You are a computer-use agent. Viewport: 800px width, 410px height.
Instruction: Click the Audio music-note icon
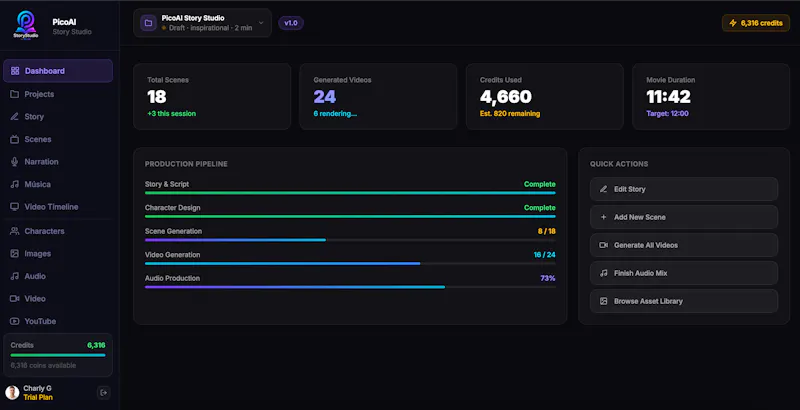15,276
